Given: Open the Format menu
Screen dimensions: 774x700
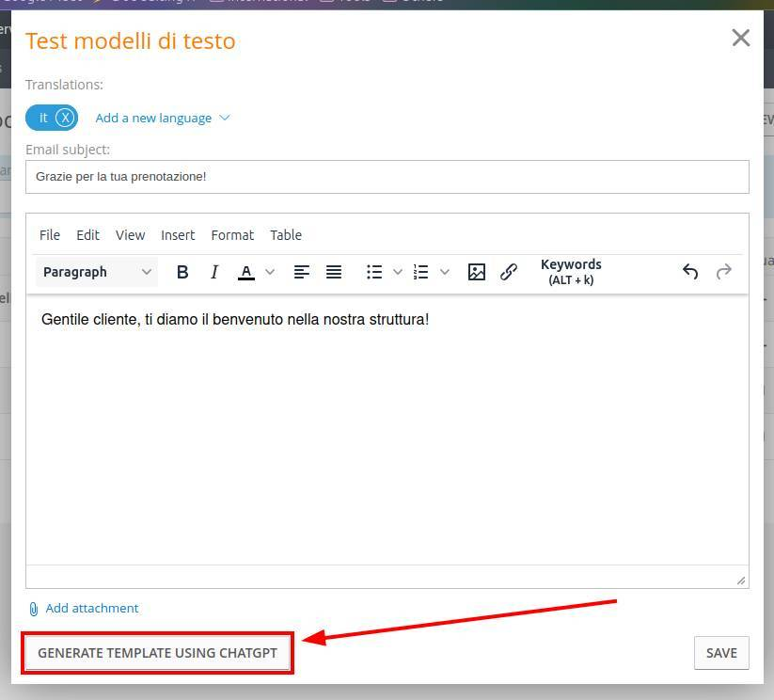Looking at the screenshot, I should point(232,235).
